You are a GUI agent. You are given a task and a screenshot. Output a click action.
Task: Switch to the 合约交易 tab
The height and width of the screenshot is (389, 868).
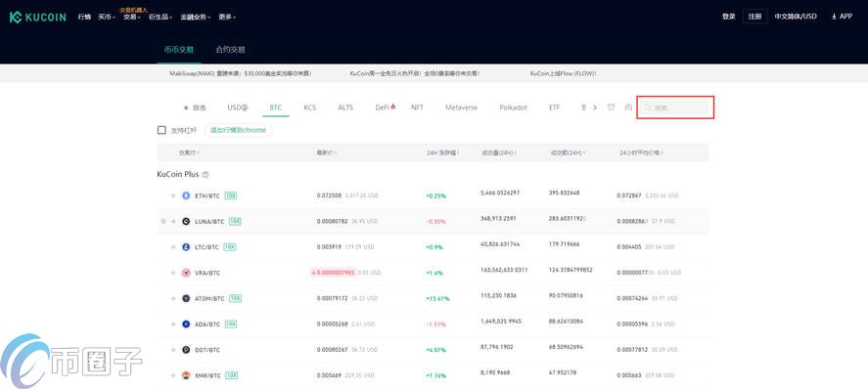(230, 50)
